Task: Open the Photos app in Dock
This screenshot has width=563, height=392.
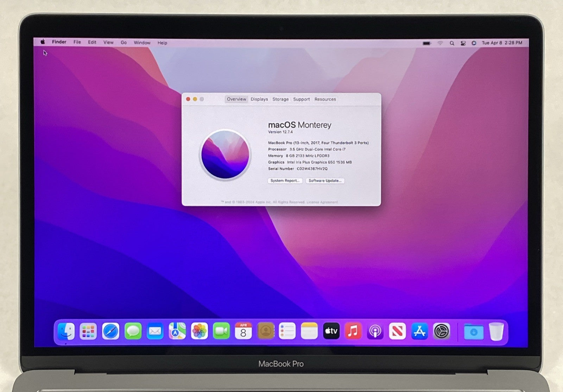Action: (199, 331)
